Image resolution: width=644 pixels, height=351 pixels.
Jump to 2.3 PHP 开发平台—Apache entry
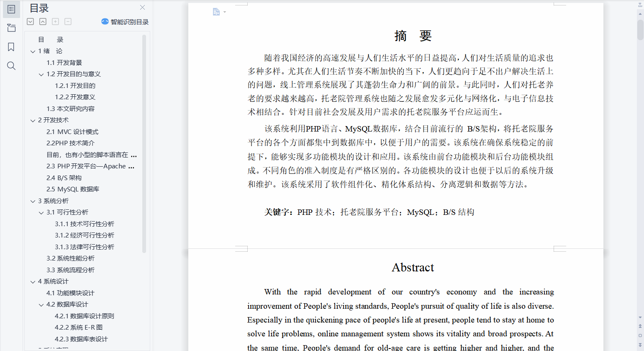pyautogui.click(x=90, y=166)
